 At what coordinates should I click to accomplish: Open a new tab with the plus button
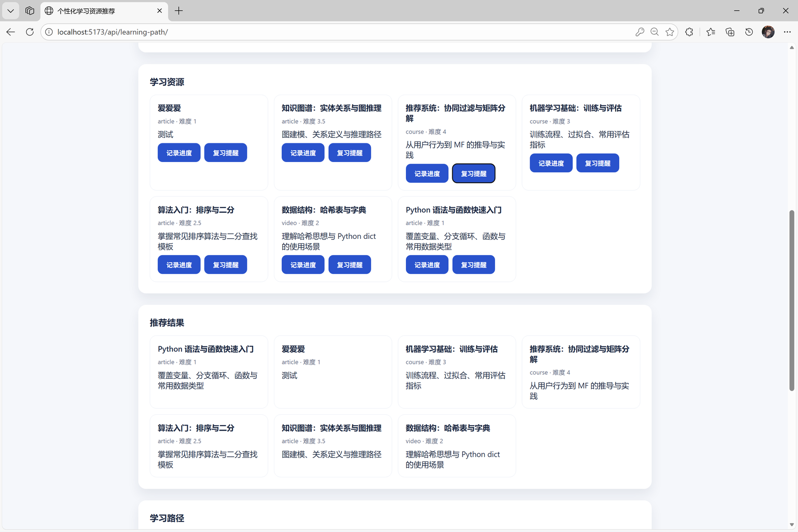178,11
